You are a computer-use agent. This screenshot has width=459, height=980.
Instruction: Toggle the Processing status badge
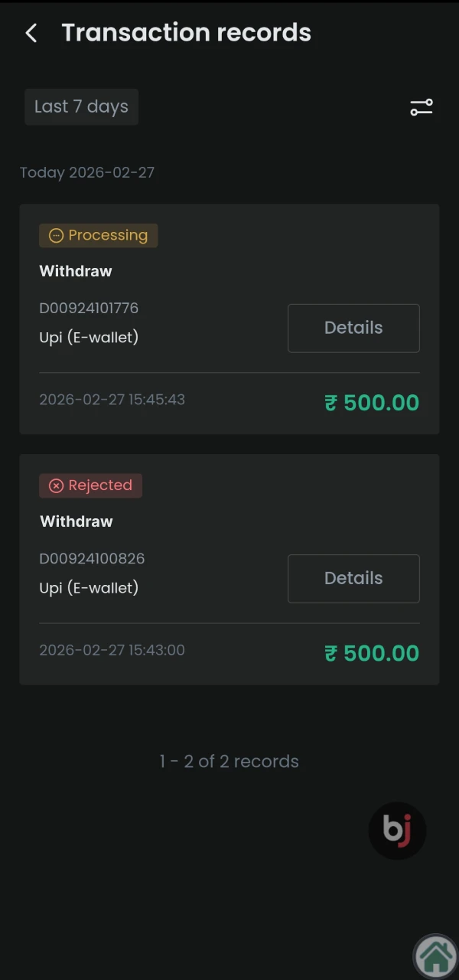coord(98,235)
